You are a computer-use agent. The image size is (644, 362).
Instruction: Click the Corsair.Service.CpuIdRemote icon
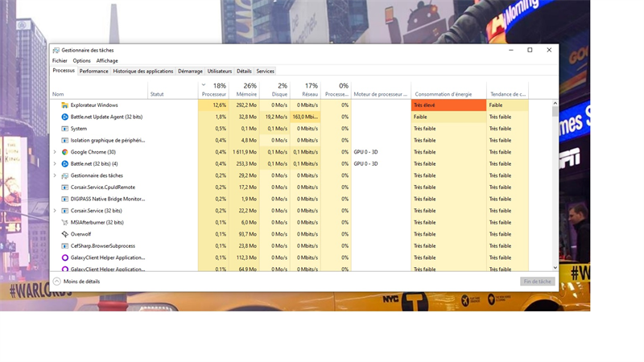pos(64,187)
